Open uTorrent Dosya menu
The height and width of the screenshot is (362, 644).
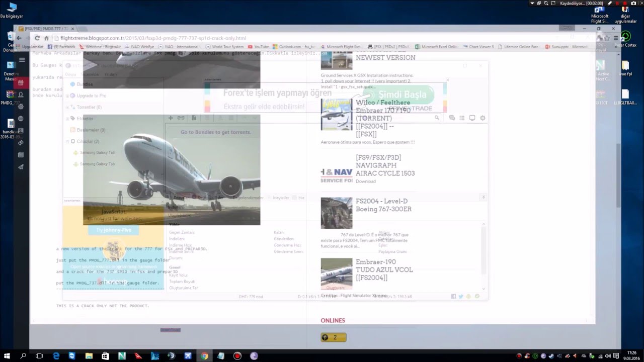click(70, 74)
